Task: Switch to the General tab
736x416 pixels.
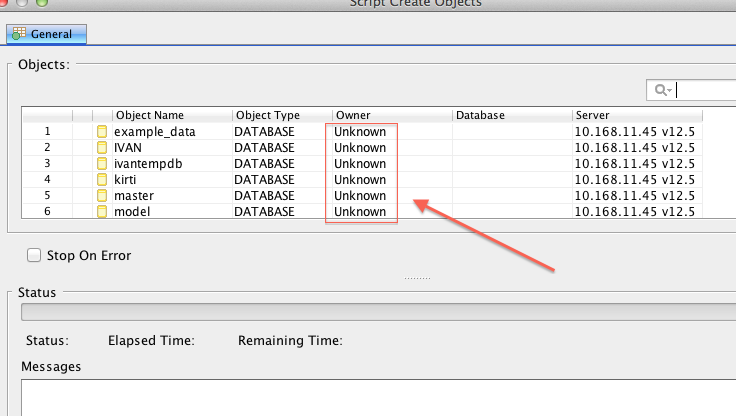Action: [x=48, y=34]
